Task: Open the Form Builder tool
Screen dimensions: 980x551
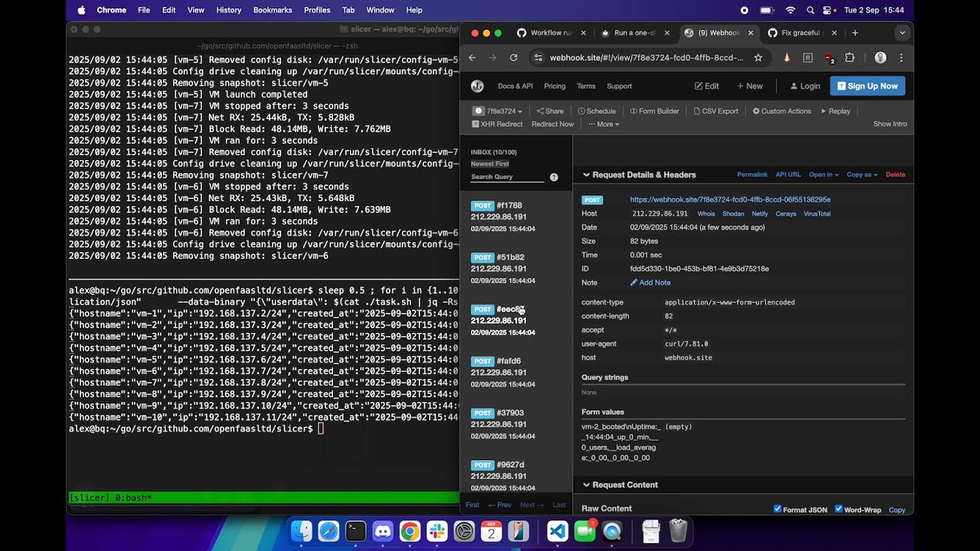Action: click(655, 111)
